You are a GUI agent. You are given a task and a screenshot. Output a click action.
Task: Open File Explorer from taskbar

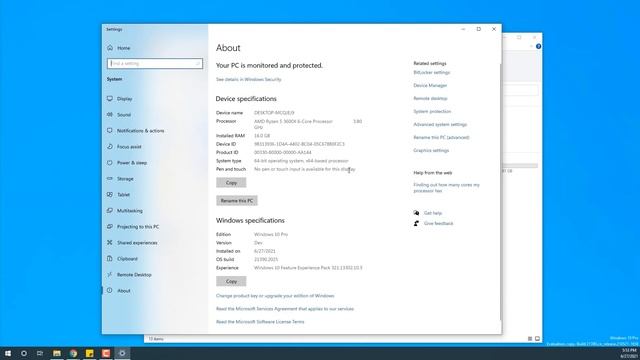57,353
